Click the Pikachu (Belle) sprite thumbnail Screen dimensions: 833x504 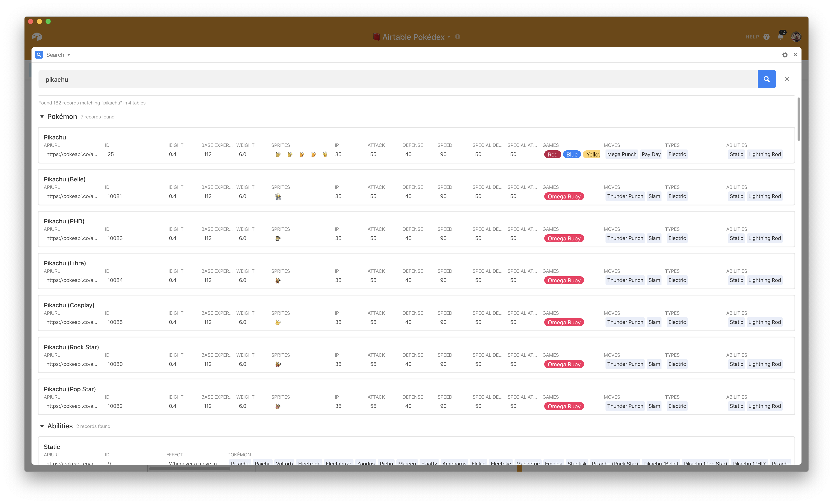pos(278,196)
